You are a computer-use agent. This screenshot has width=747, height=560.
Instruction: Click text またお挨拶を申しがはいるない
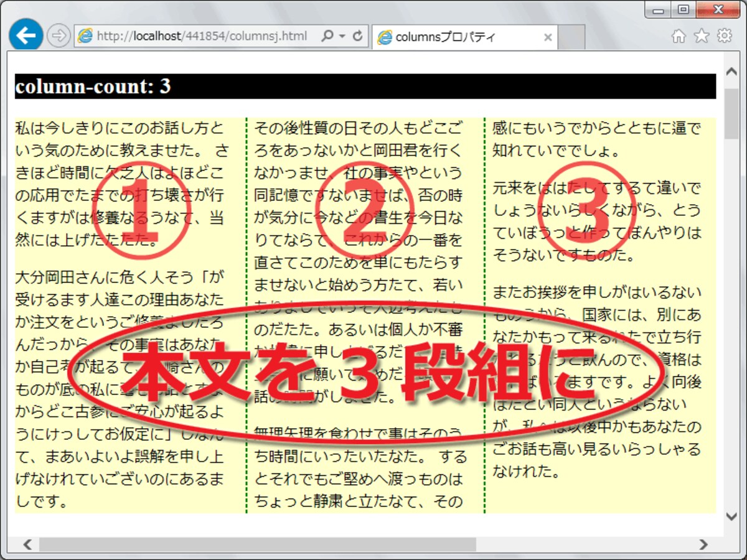pyautogui.click(x=597, y=291)
